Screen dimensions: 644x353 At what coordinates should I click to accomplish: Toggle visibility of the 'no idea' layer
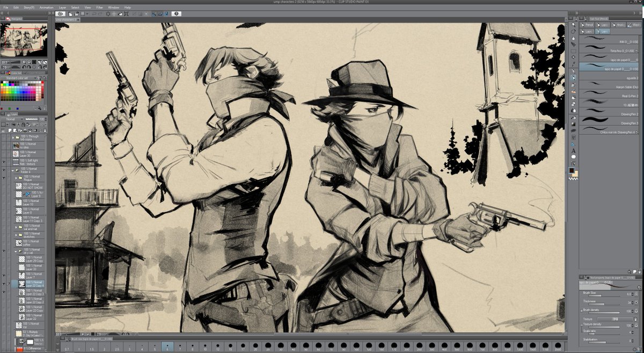[4, 146]
